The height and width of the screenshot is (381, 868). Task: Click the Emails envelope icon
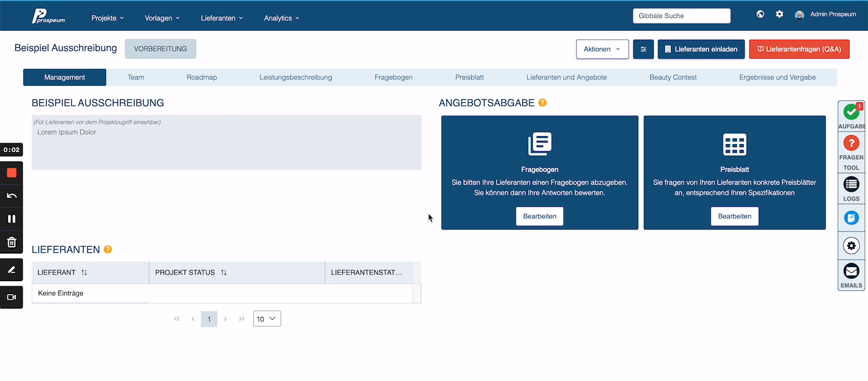(x=851, y=272)
